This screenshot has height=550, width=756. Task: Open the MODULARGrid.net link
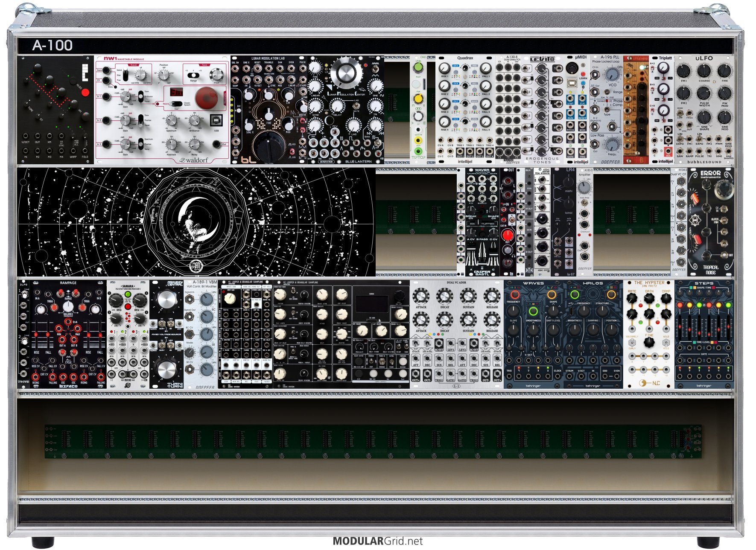[x=378, y=541]
